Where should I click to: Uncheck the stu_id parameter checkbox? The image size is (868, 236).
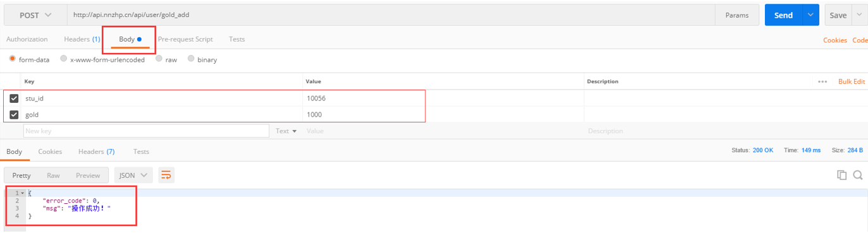click(14, 98)
